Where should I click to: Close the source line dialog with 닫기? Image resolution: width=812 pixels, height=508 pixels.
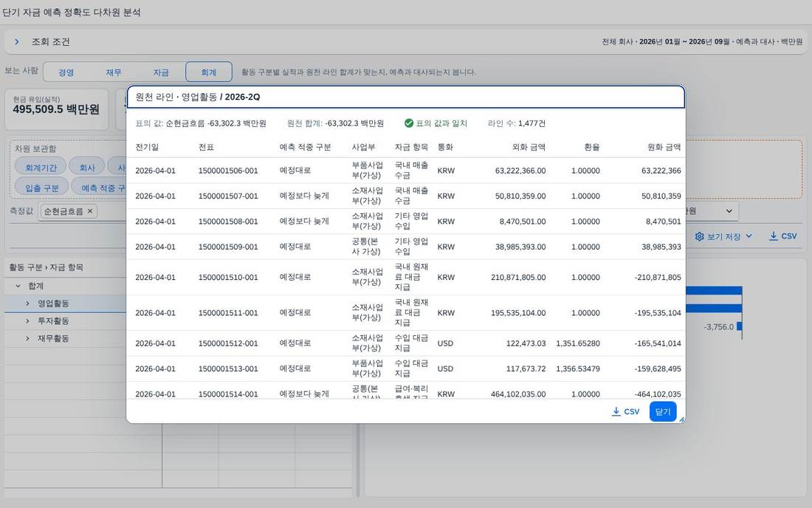click(663, 412)
